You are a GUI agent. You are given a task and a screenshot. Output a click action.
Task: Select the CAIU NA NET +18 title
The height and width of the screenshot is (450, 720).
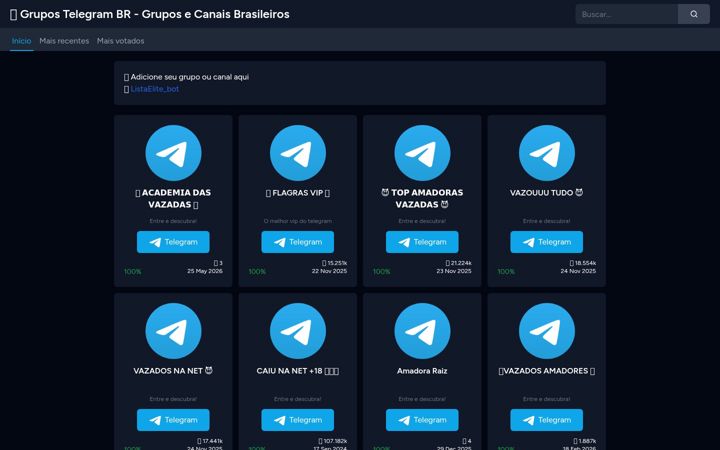[298, 371]
